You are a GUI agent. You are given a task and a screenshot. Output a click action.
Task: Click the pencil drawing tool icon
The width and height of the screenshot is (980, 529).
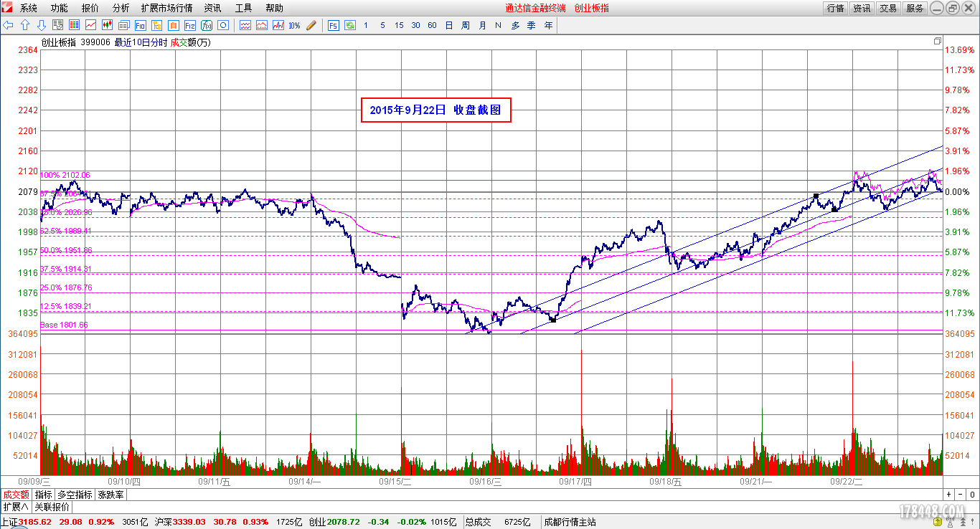pos(311,25)
